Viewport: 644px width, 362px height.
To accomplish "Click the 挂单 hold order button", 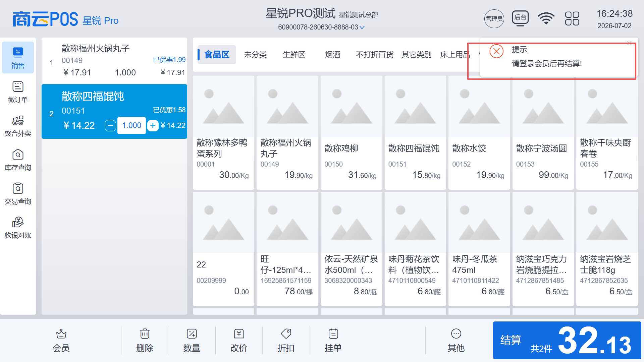I will 333,341.
